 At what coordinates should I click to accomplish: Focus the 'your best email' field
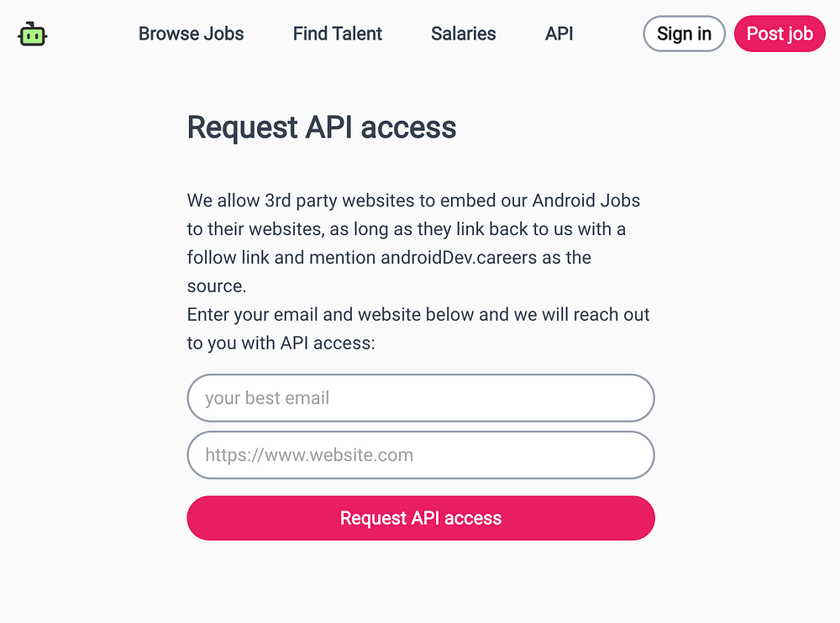[x=420, y=398]
